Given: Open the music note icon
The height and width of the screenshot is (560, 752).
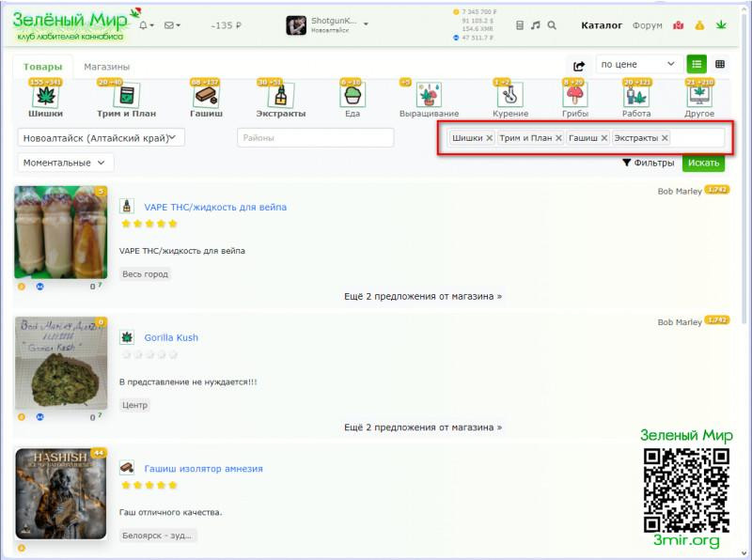Looking at the screenshot, I should tap(536, 25).
